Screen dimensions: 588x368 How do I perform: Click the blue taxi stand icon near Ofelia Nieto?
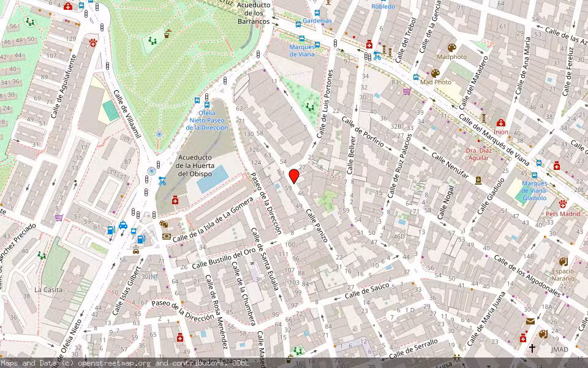pyautogui.click(x=123, y=225)
